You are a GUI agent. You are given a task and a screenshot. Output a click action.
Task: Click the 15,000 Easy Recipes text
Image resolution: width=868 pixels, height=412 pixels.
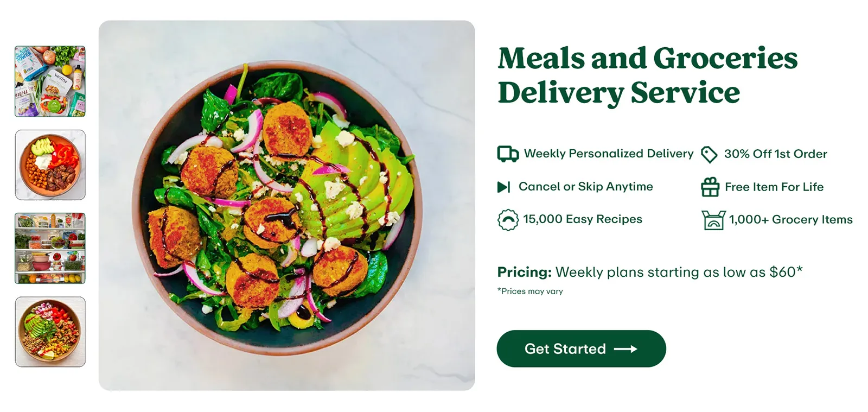(582, 219)
